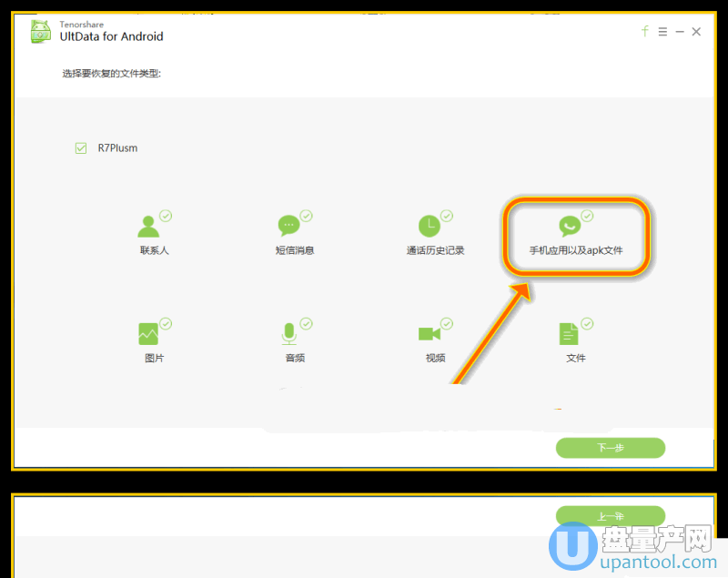The width and height of the screenshot is (728, 578).
Task: Toggle the check mark on Video (视频)
Action: click(x=447, y=323)
